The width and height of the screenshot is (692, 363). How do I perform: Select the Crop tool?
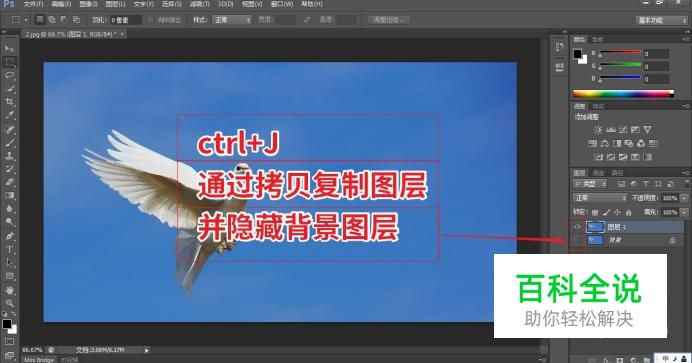click(x=9, y=101)
